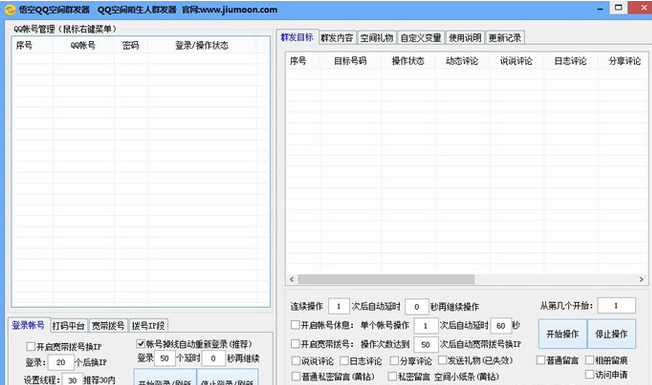Select the 自定义变量 tab
The height and width of the screenshot is (385, 652).
421,38
